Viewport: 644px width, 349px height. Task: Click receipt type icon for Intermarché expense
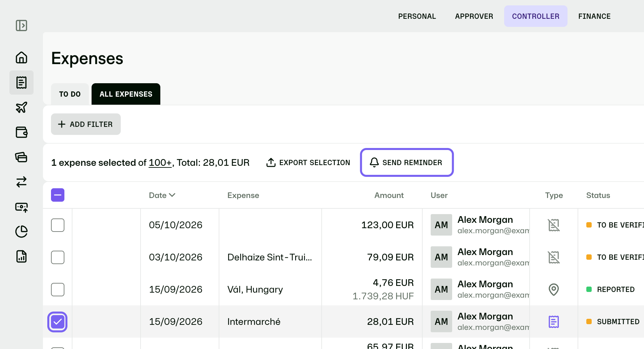[554, 321]
